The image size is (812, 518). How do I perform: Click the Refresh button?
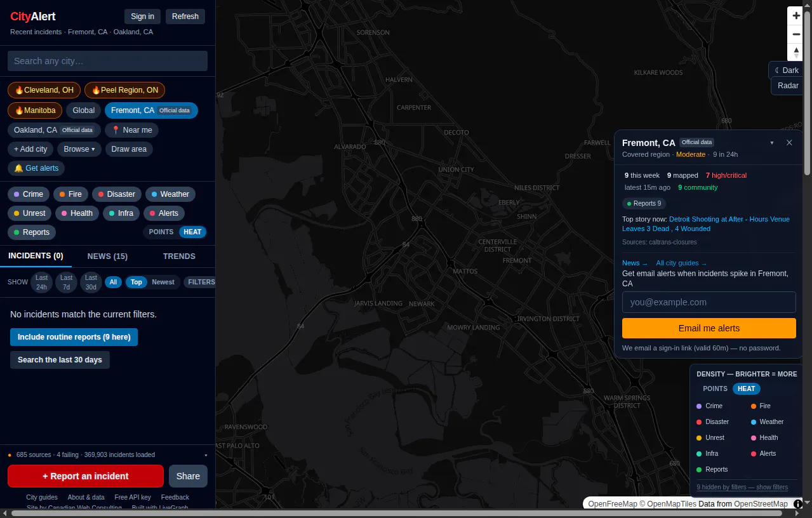click(x=185, y=17)
